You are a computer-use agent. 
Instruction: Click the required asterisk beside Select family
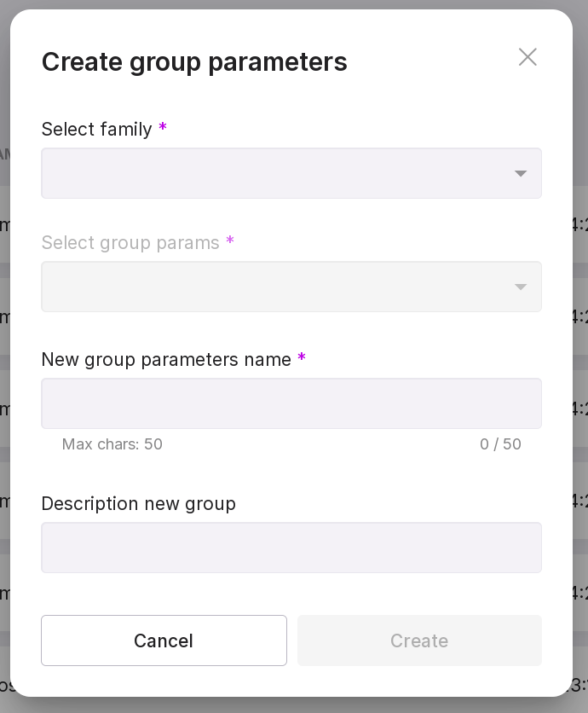tap(163, 128)
